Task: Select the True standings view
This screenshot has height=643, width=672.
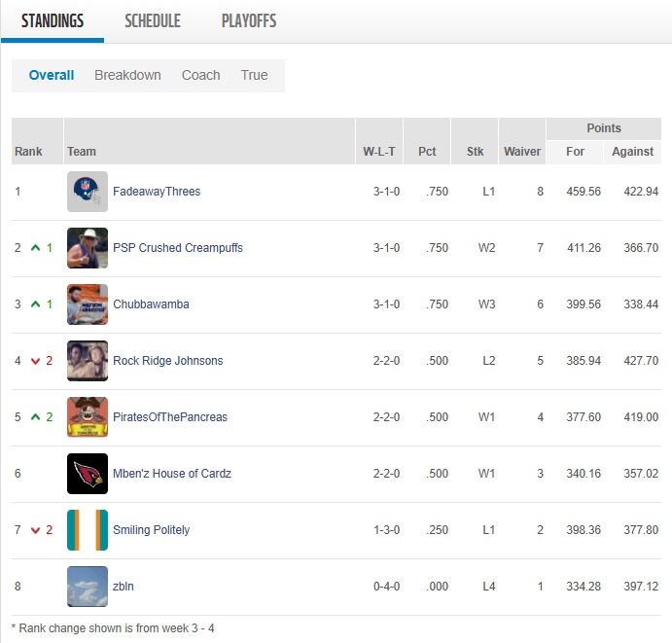Action: point(254,75)
